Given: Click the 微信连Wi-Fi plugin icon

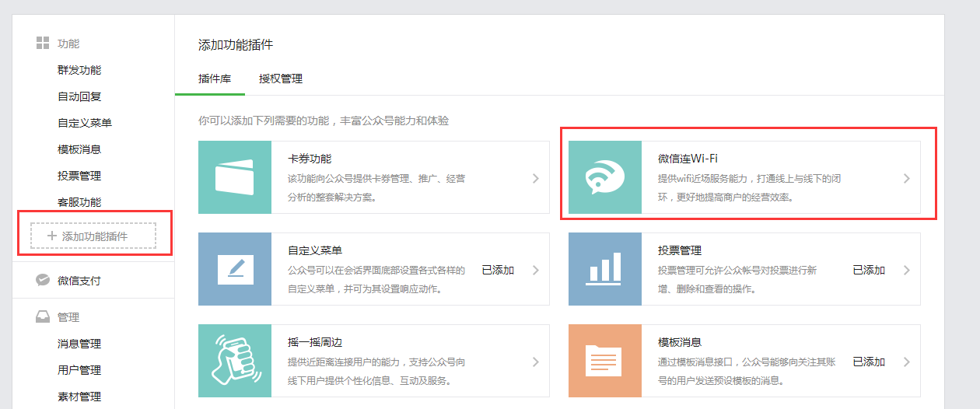Looking at the screenshot, I should pyautogui.click(x=605, y=177).
